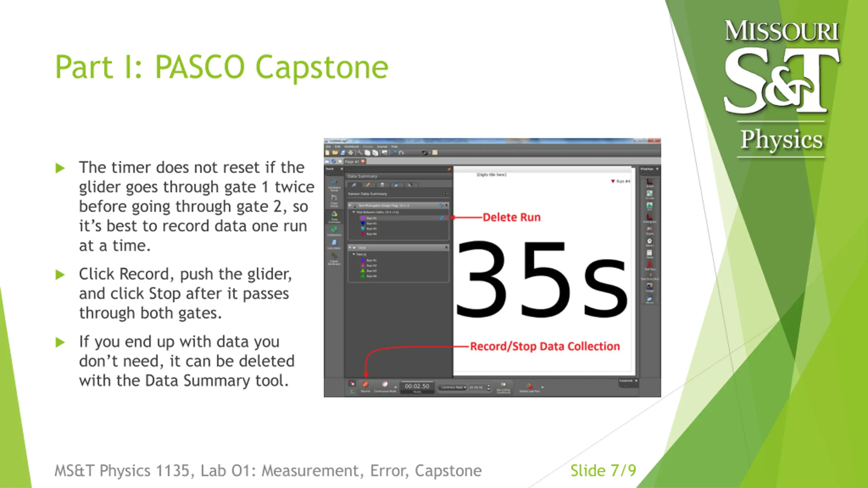This screenshot has width=868, height=488.
Task: Add a Table display from Displays palette
Action: point(650,253)
